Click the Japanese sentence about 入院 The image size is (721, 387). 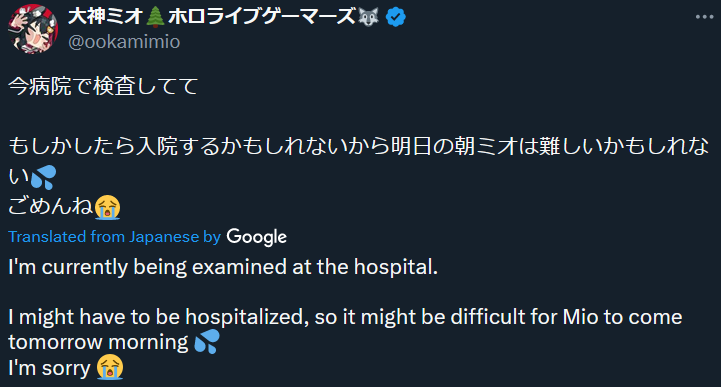[359, 161]
